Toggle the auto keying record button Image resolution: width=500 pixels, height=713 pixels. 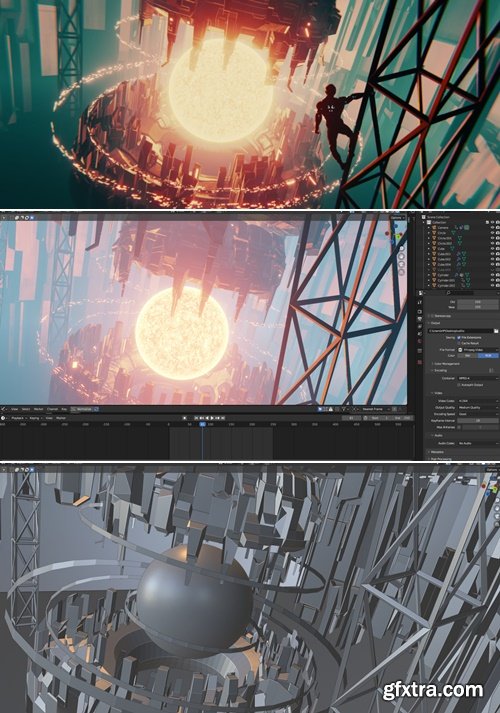pos(185,418)
